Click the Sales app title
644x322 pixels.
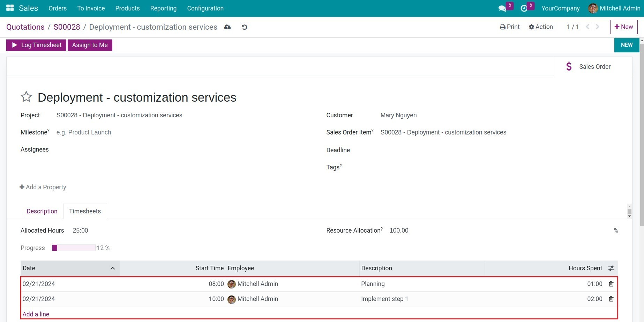[28, 8]
